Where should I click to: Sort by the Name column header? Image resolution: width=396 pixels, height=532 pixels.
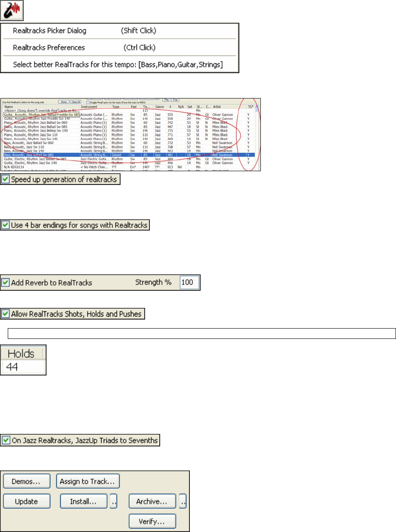[41, 107]
